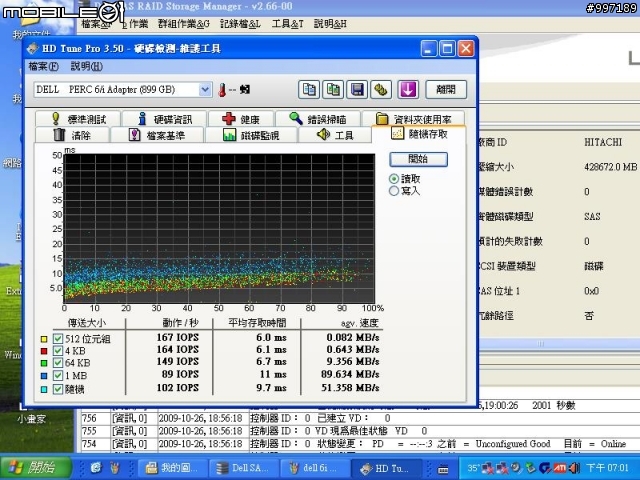Switch to the 健康 health tab
This screenshot has width=640, height=480.
[x=241, y=119]
